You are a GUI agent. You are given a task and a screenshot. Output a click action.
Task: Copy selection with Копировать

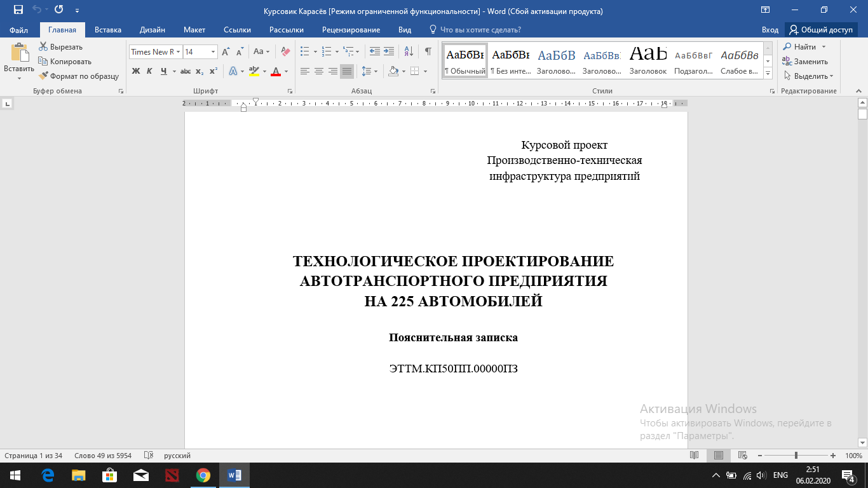[x=65, y=62]
